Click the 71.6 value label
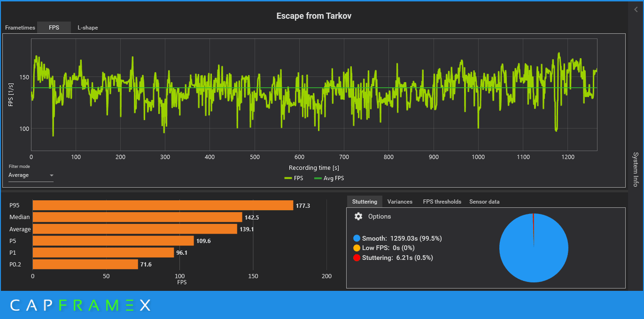This screenshot has height=319, width=644. click(146, 265)
